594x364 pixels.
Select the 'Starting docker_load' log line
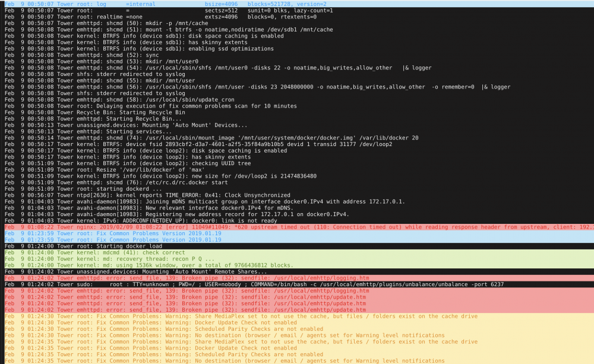[83, 246]
